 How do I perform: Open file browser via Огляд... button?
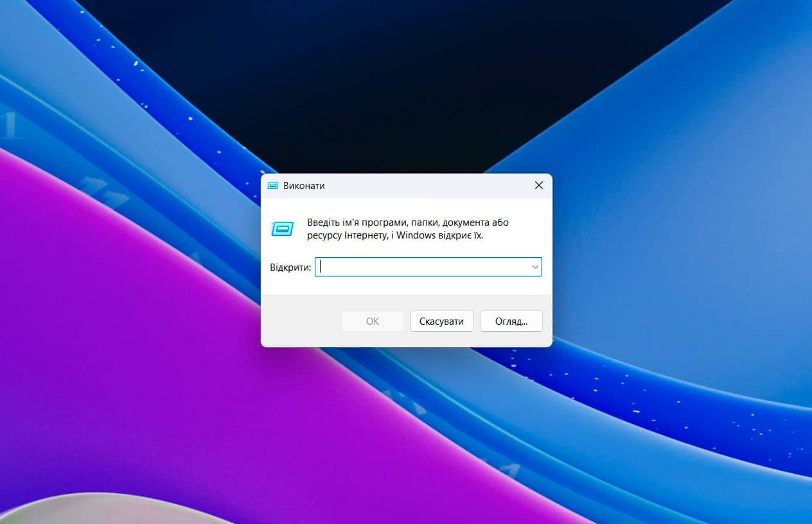[511, 321]
